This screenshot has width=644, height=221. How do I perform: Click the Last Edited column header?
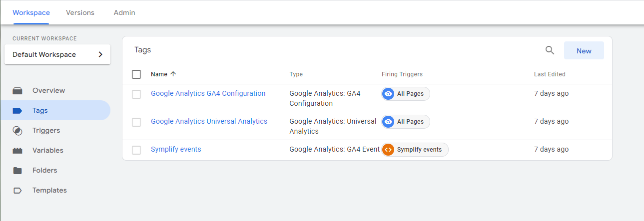[x=550, y=74]
